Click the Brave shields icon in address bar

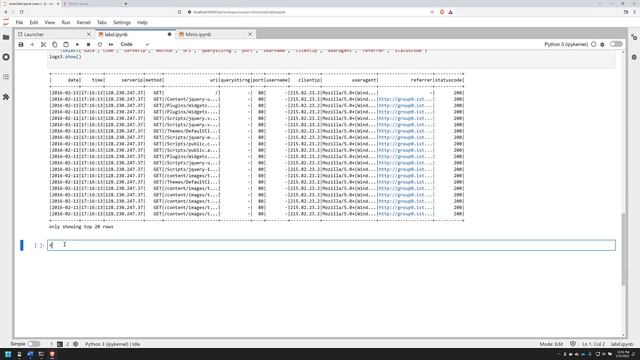tap(442, 12)
